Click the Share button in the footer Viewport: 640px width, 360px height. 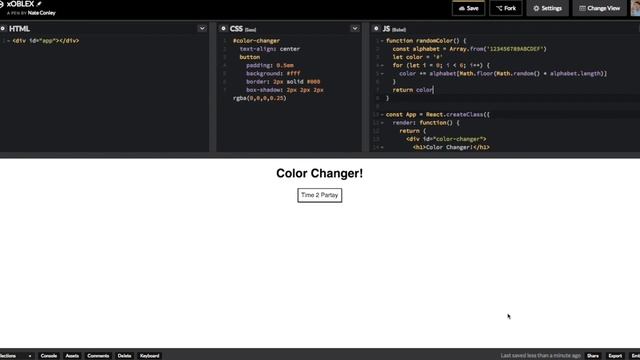[593, 356]
